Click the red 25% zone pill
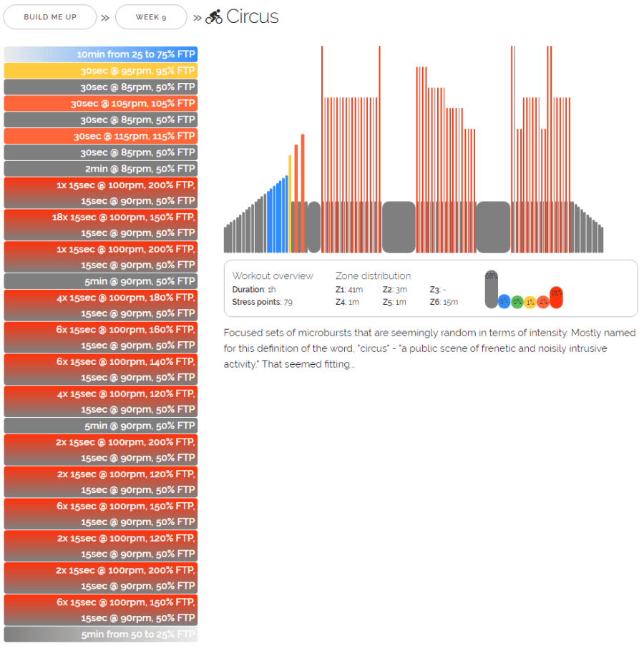Image resolution: width=644 pixels, height=646 pixels. coord(556,297)
